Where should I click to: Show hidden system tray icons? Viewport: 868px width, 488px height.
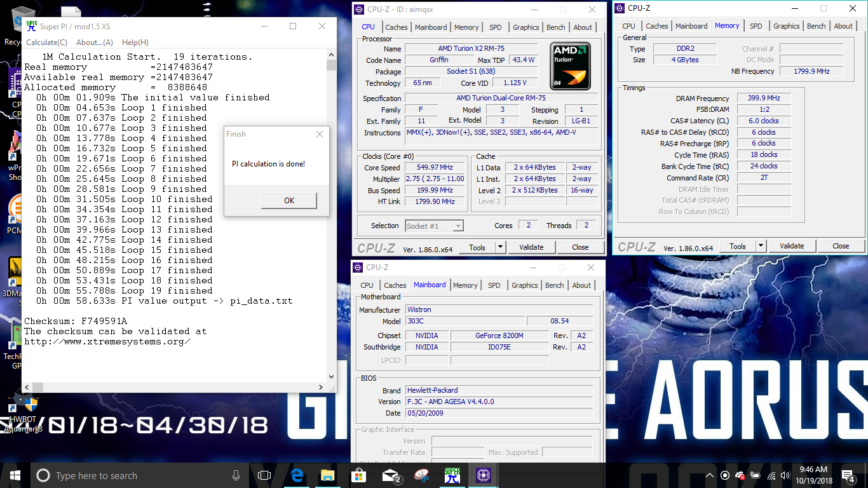(710, 475)
